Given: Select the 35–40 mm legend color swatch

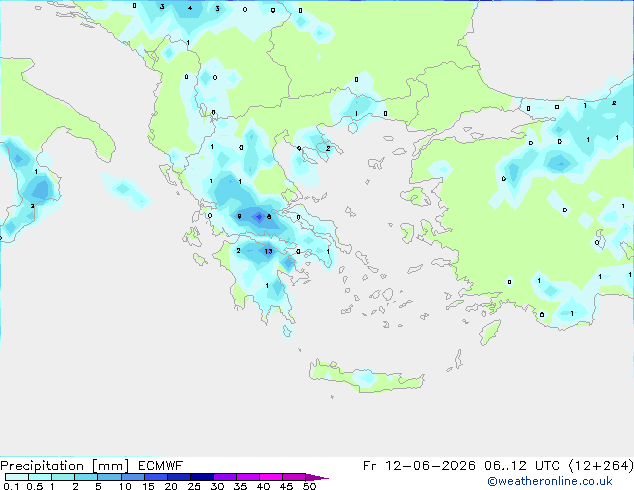Looking at the screenshot, I should click(x=247, y=477).
